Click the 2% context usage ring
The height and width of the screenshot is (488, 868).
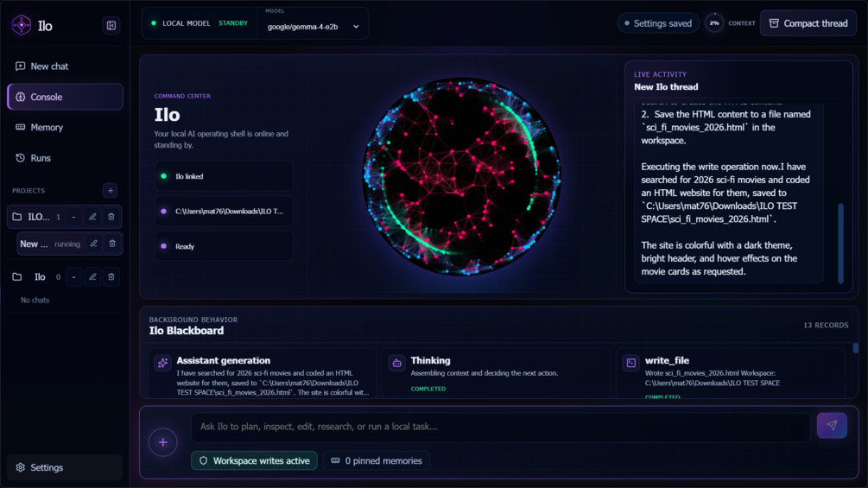pos(714,23)
